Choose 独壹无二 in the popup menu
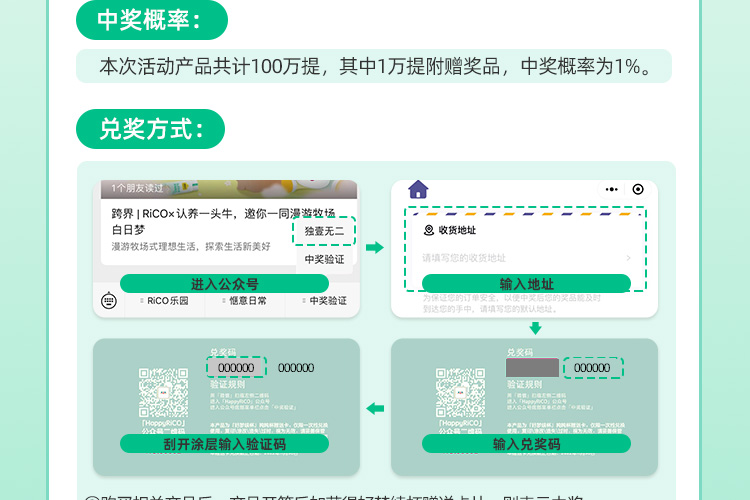This screenshot has width=750, height=500. (x=324, y=231)
